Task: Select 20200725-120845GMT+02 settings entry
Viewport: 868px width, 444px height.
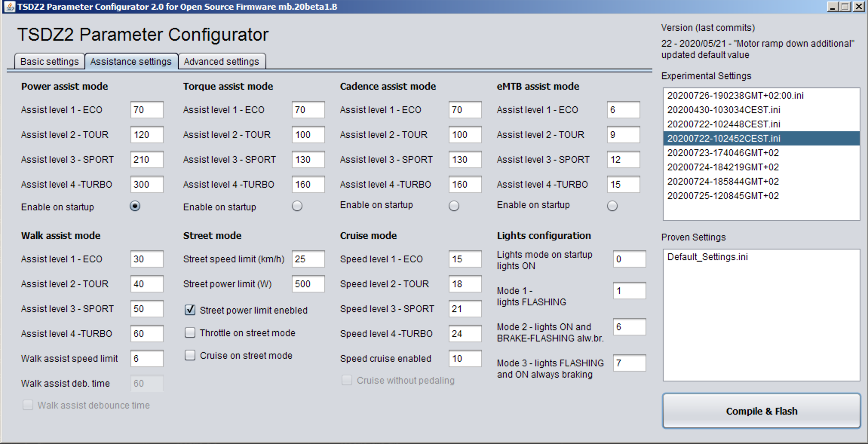Action: [762, 196]
